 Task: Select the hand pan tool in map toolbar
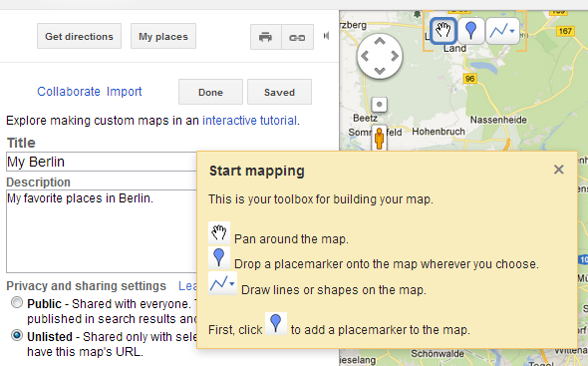442,31
